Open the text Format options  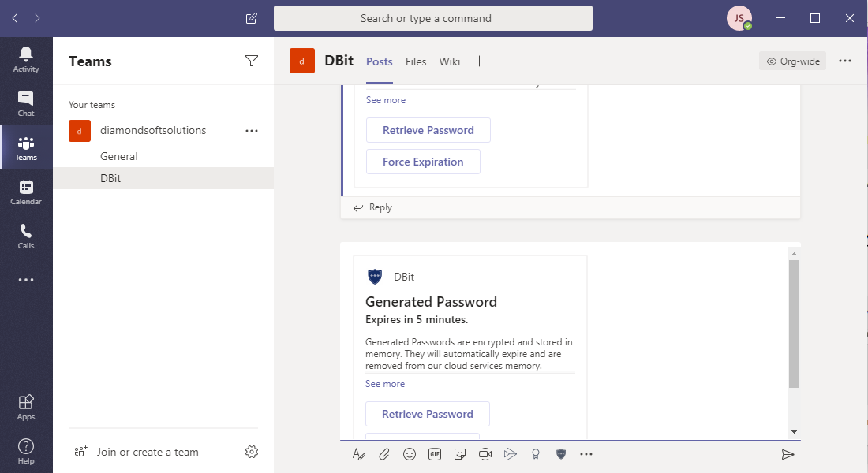click(x=359, y=454)
